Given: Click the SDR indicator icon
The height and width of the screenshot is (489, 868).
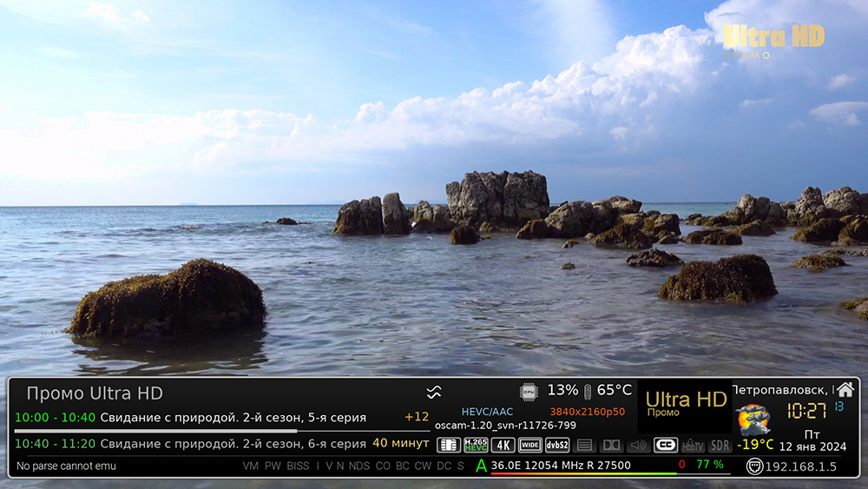Looking at the screenshot, I should 720,446.
